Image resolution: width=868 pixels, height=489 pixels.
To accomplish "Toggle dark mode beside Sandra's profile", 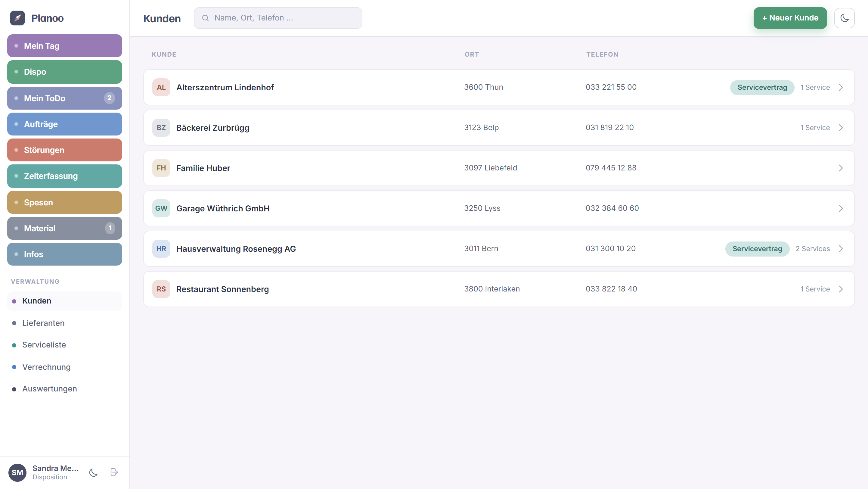I will click(93, 472).
